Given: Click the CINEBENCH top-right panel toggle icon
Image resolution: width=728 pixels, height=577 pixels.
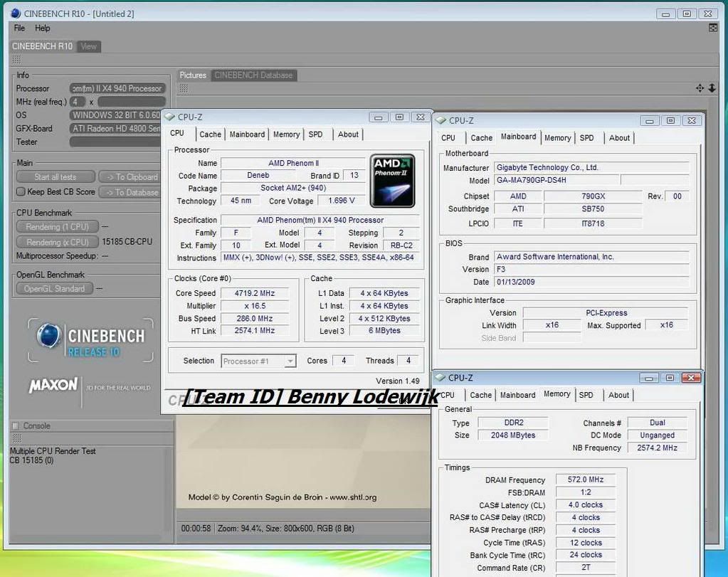Looking at the screenshot, I should pos(713,28).
